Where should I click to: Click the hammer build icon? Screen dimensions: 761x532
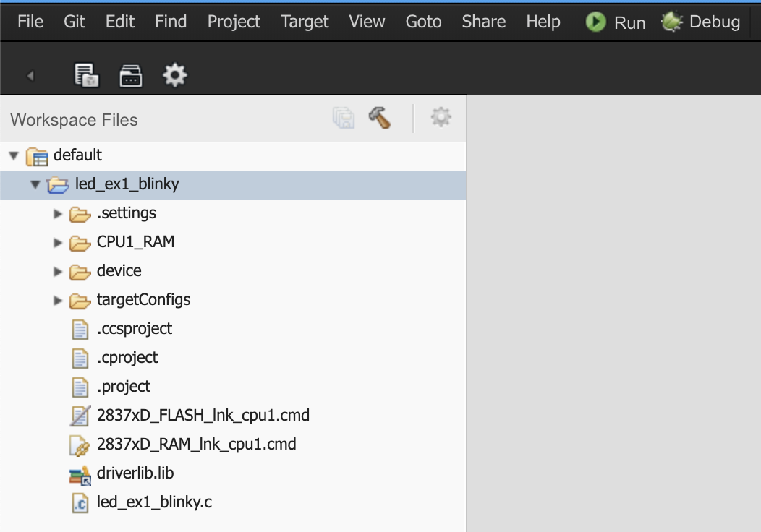[379, 118]
